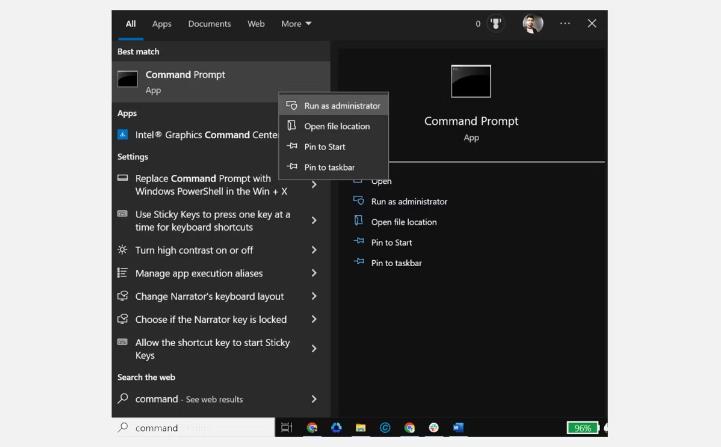Screen dimensions: 721x447
Task: Open the three-dot options menu
Action: click(565, 23)
